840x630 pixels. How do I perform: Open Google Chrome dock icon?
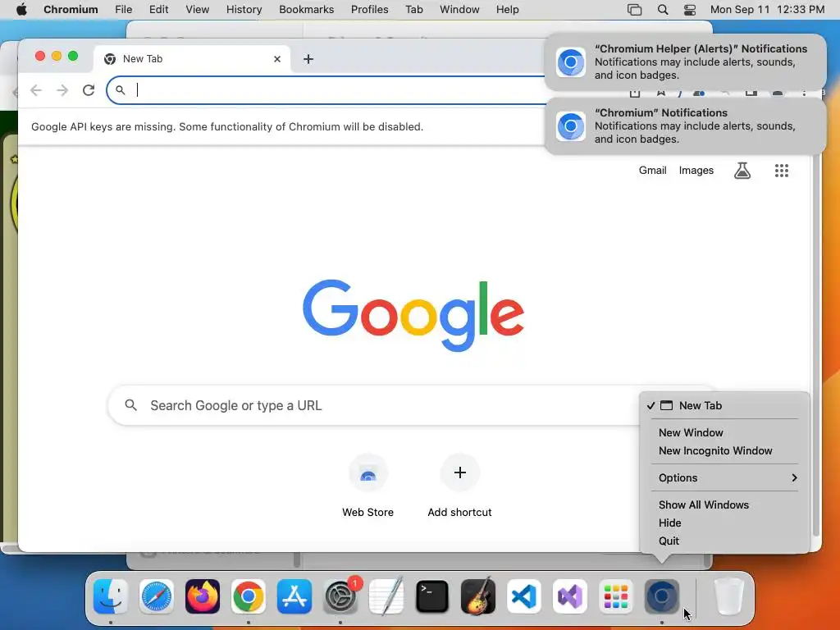248,596
